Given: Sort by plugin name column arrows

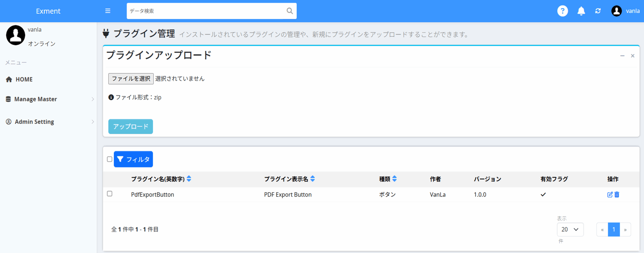Looking at the screenshot, I should pos(189,179).
